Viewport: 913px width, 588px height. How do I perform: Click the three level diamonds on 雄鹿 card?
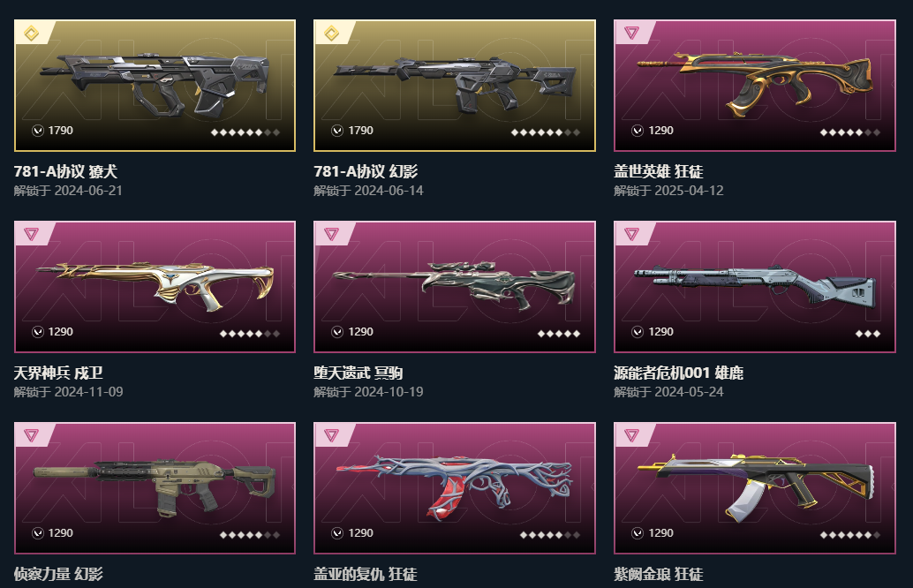click(868, 334)
